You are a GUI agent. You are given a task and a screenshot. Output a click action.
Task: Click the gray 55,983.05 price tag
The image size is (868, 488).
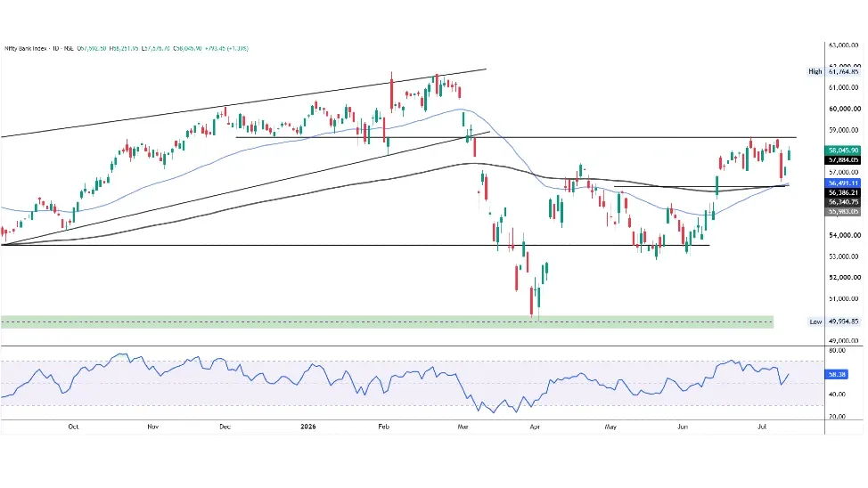pyautogui.click(x=843, y=211)
